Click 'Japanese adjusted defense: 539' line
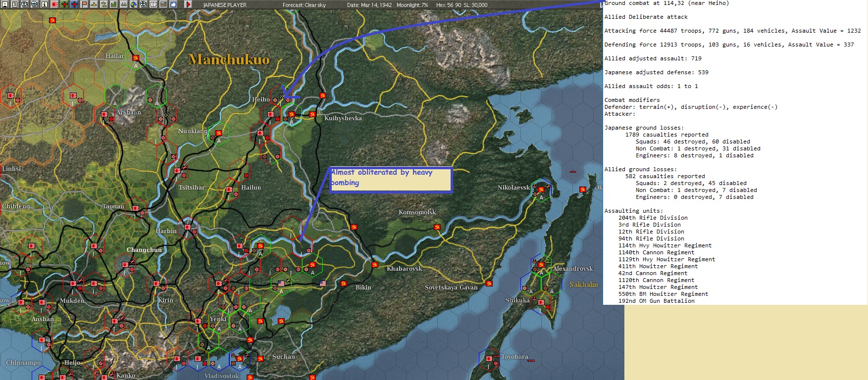The height and width of the screenshot is (380, 868). pyautogui.click(x=657, y=72)
